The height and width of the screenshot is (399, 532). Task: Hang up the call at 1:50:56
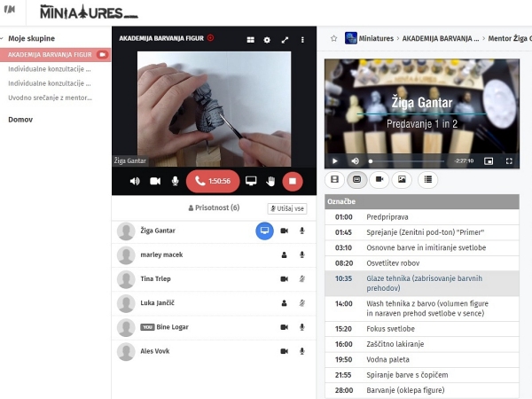[x=213, y=181]
